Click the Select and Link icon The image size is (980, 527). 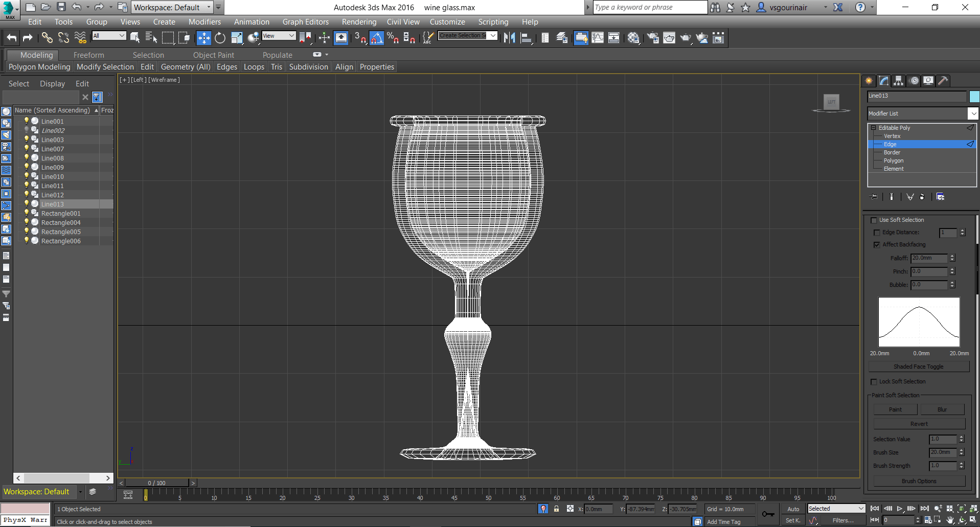pyautogui.click(x=47, y=38)
